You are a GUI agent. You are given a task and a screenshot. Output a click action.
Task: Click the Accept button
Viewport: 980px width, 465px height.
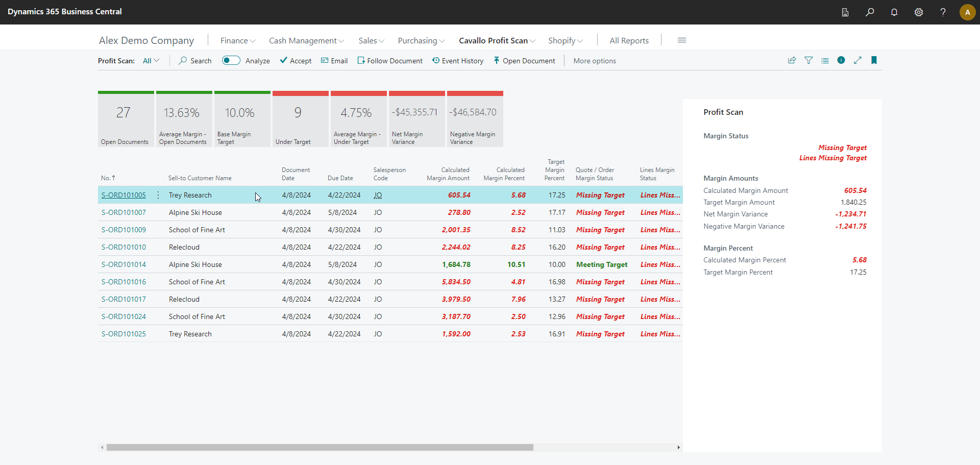click(x=296, y=61)
